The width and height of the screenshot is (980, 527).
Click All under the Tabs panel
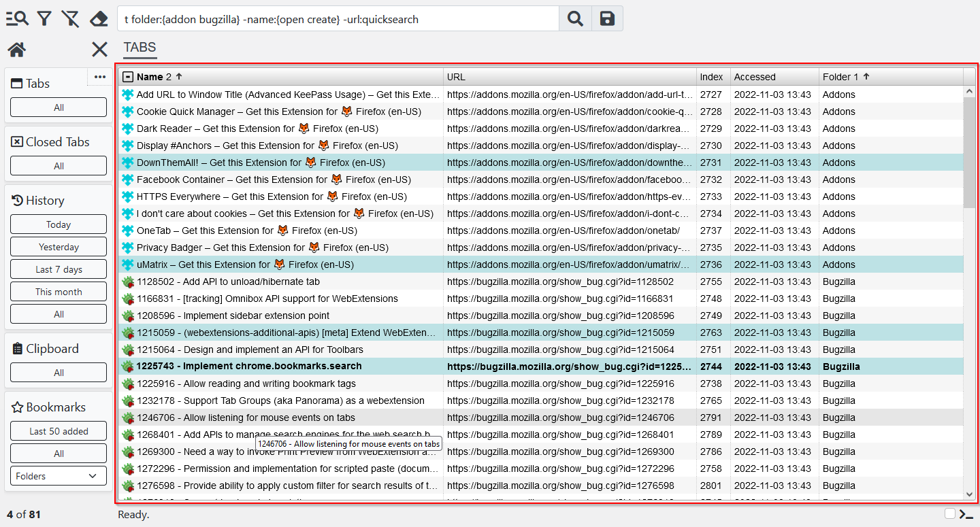(59, 107)
